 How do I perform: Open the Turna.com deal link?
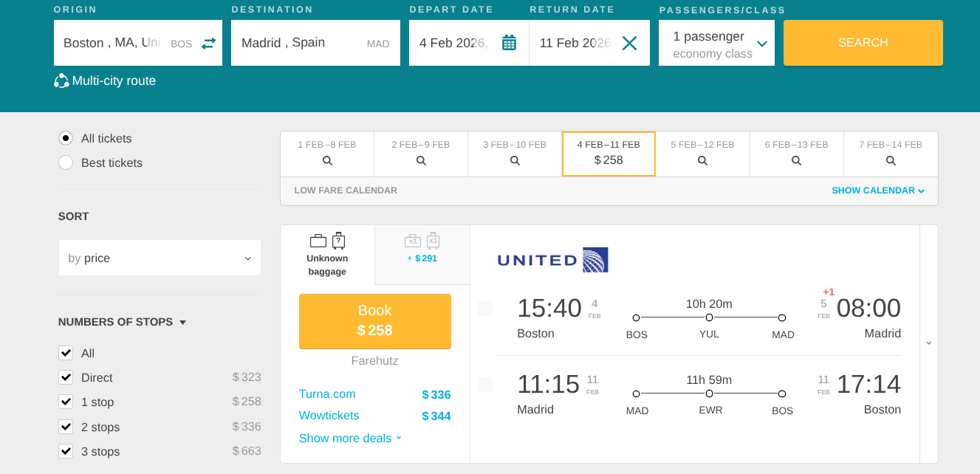click(327, 394)
